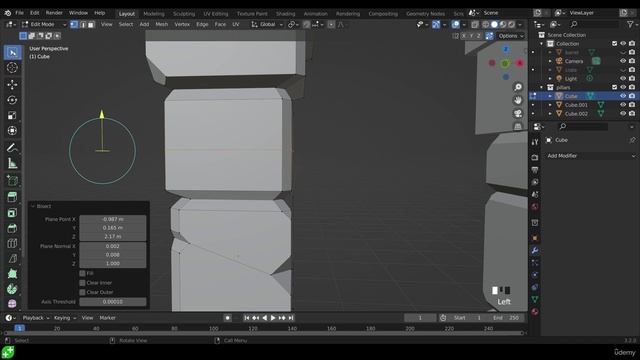The height and width of the screenshot is (360, 640).
Task: Collapse the pillars collection
Action: point(542,87)
